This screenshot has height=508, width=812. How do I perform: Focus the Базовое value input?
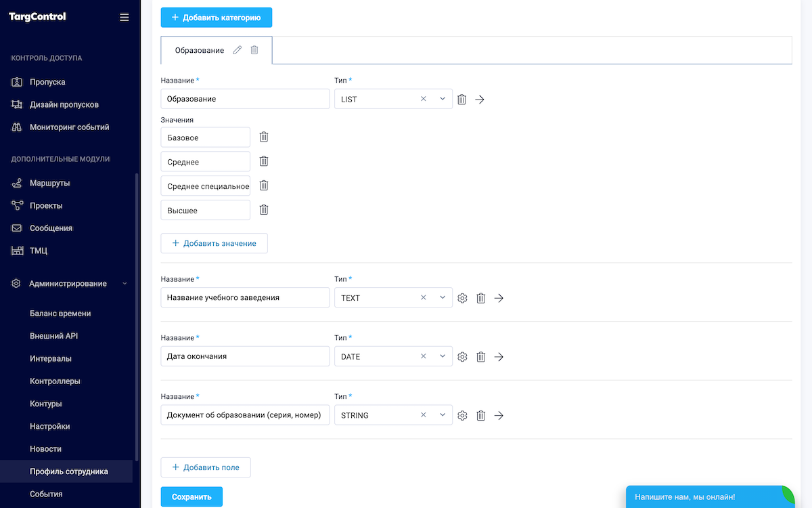click(206, 137)
